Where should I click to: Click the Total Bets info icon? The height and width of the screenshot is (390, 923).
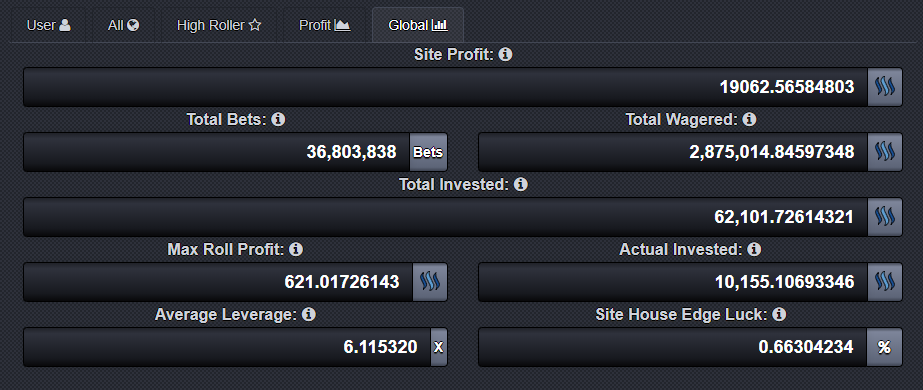tap(278, 119)
